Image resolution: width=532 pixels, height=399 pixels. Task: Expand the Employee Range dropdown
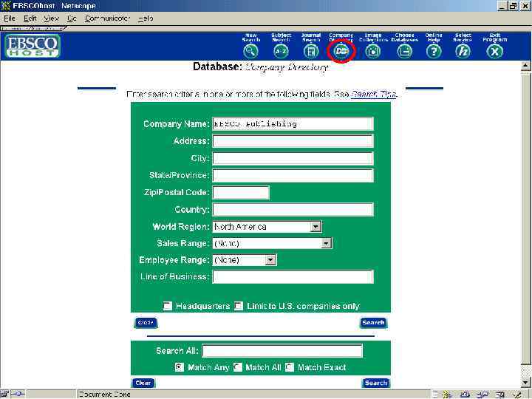point(270,260)
